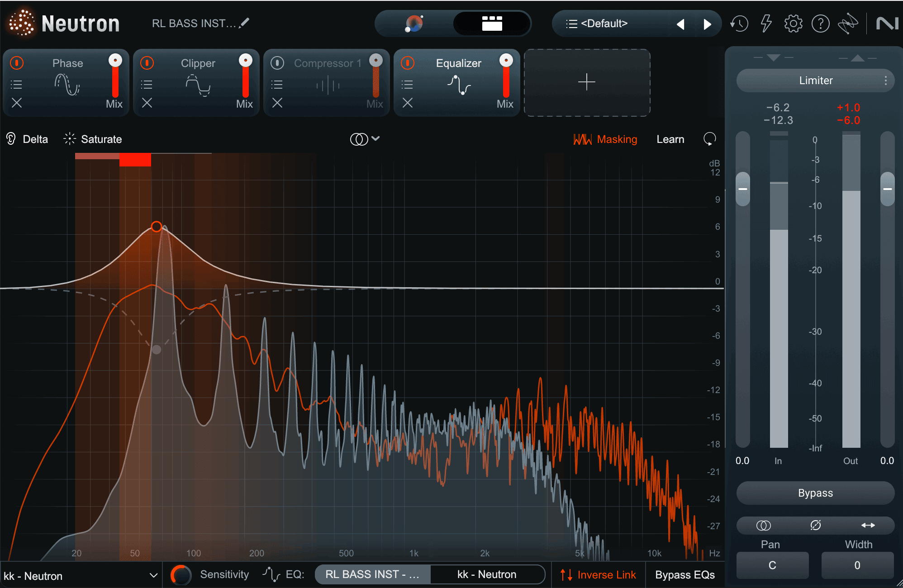Click the width double-arrow icon

868,525
